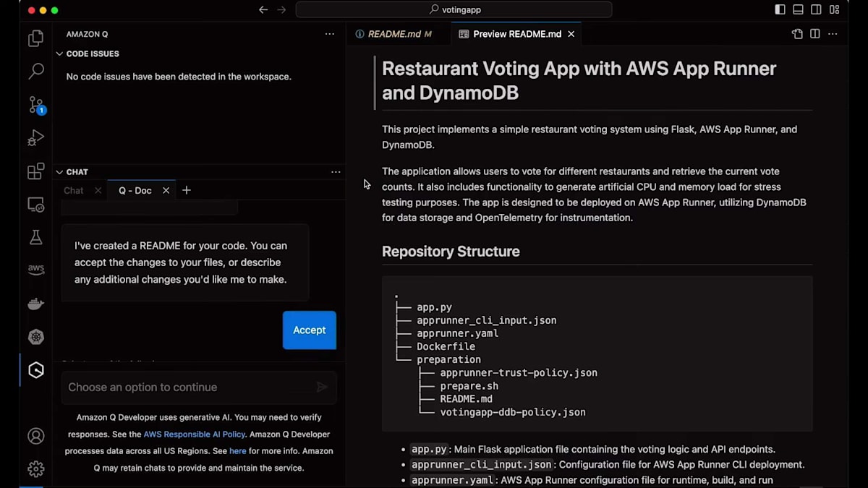Viewport: 868px width, 488px height.
Task: Add a new Amazon Q chat tab
Action: pos(187,190)
